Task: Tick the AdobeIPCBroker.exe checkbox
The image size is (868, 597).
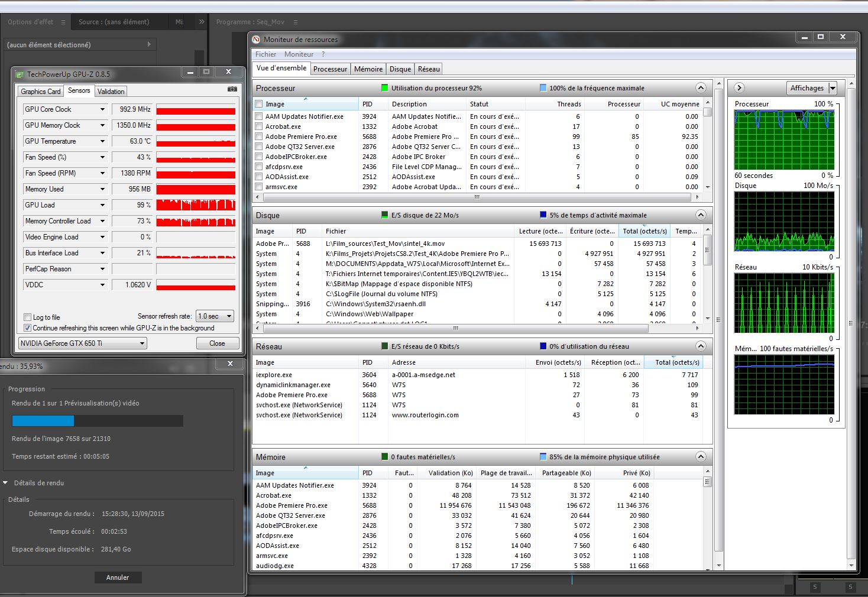Action: pyautogui.click(x=258, y=157)
